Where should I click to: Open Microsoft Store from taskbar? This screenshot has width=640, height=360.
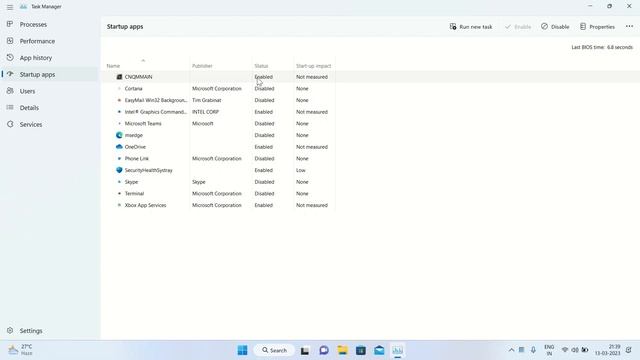click(x=361, y=350)
